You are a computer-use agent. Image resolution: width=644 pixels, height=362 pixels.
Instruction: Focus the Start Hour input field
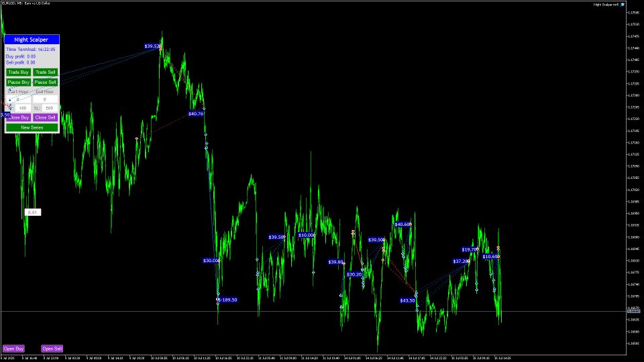point(19,99)
